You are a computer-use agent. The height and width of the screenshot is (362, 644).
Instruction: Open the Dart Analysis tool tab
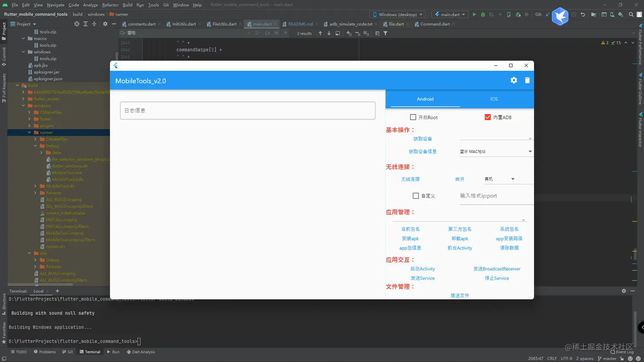point(141,352)
